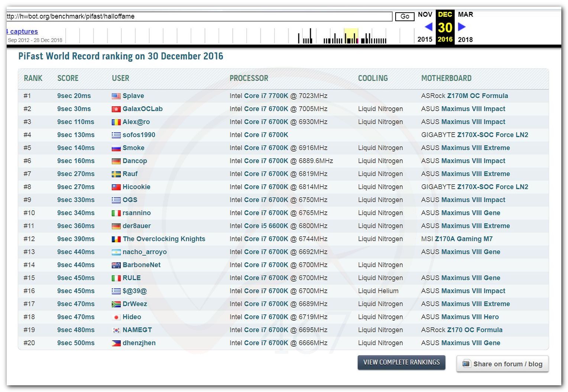Screen dimensions: 568x392
Task: Click the Korean flag next to NAMEGT
Action: tap(116, 330)
